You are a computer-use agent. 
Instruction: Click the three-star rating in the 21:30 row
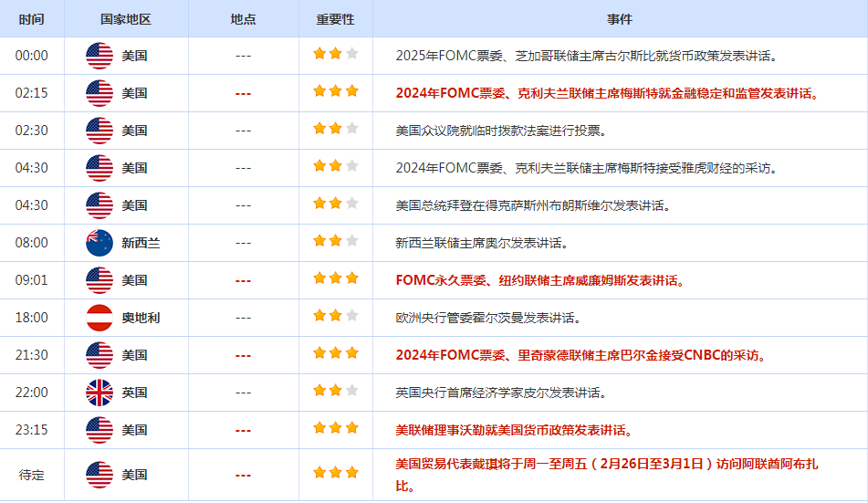[336, 353]
